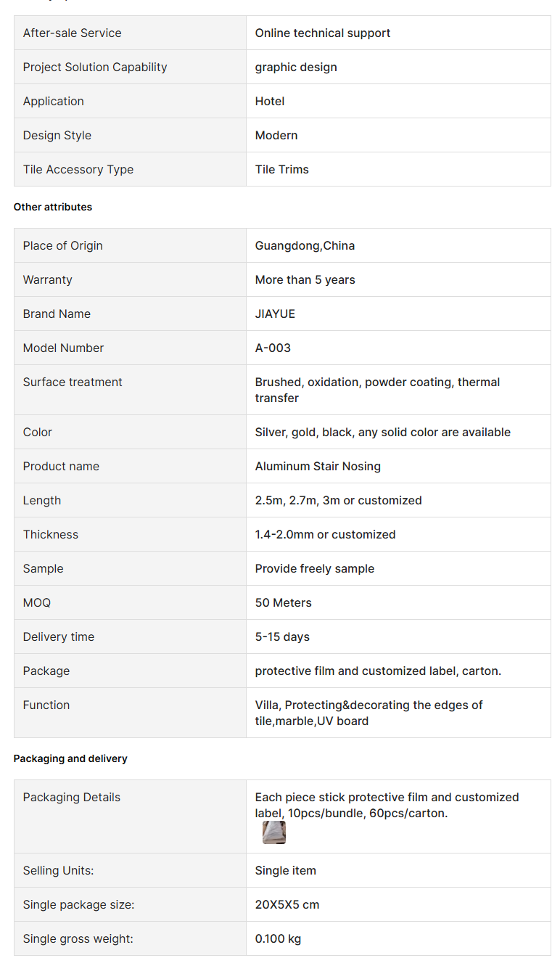Click the 'Packaging and delivery' section heading
The width and height of the screenshot is (560, 958).
coord(70,758)
